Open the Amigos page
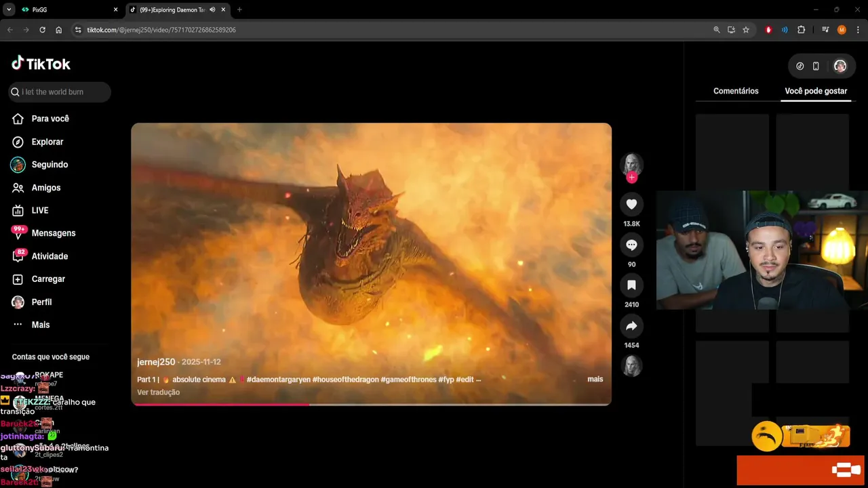 click(37, 188)
